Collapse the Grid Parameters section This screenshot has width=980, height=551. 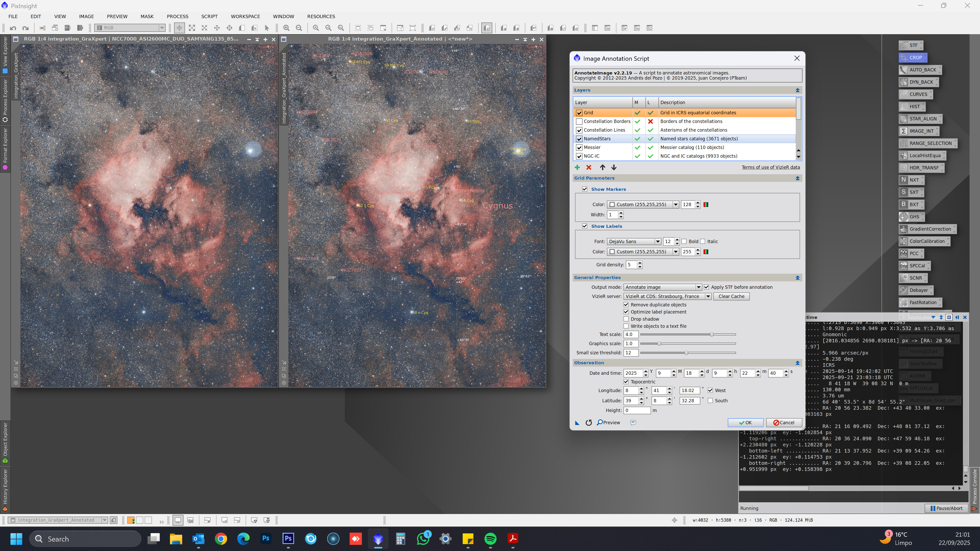point(797,178)
